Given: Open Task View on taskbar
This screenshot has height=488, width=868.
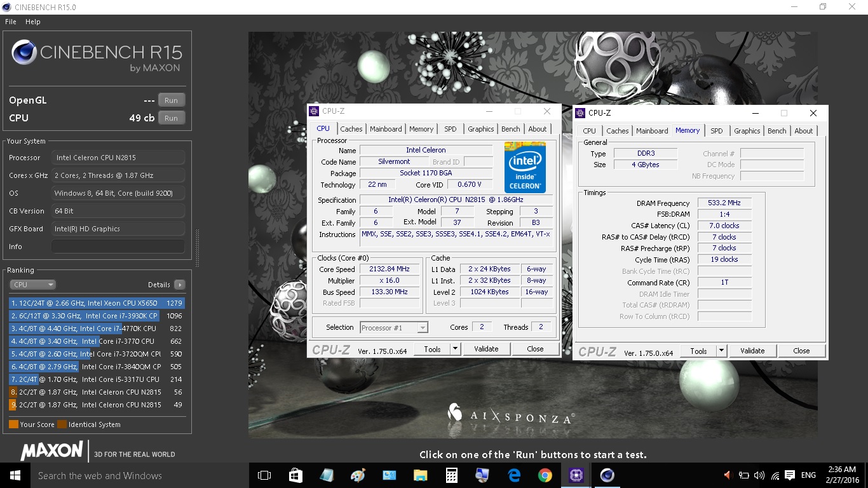Looking at the screenshot, I should tap(264, 475).
